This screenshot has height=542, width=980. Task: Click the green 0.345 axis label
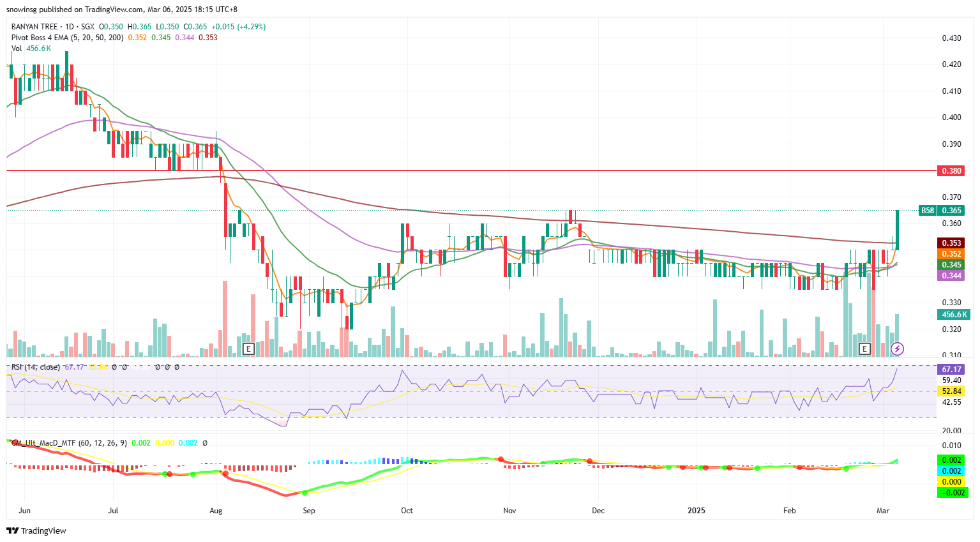(x=952, y=264)
